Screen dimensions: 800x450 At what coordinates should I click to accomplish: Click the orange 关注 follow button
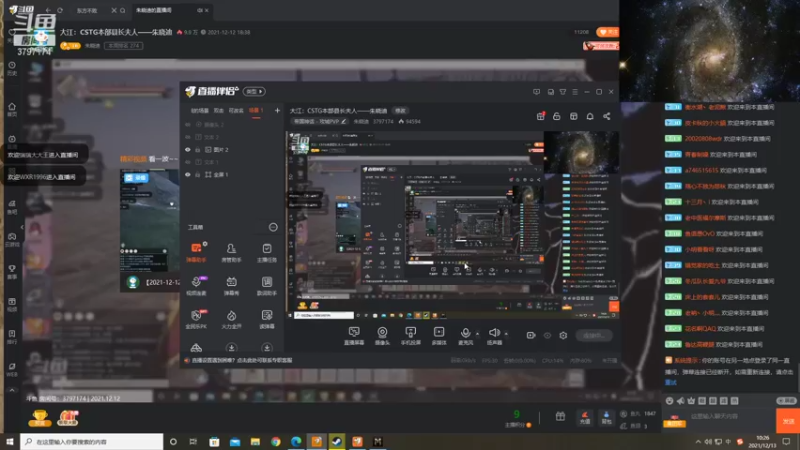tap(607, 32)
